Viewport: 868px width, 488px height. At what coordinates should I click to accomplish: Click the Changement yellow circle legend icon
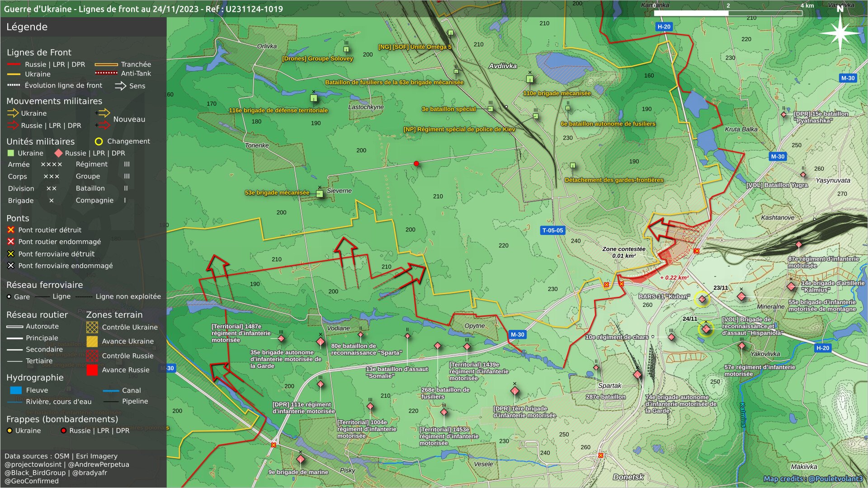[x=99, y=141]
